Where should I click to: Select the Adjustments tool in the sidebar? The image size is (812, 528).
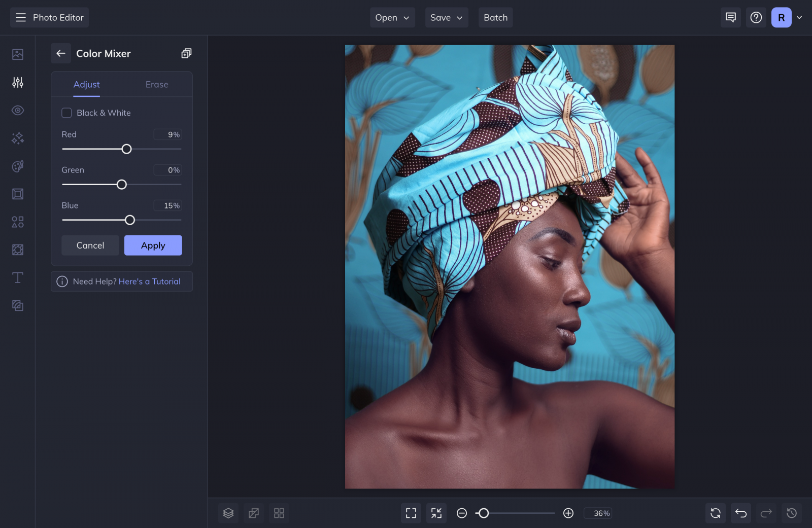18,82
